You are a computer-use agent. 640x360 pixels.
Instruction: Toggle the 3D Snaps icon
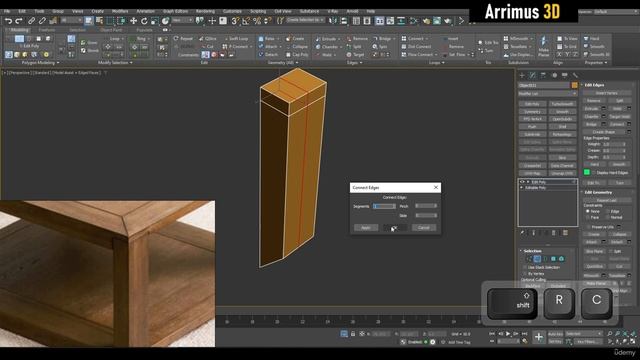pyautogui.click(x=235, y=21)
